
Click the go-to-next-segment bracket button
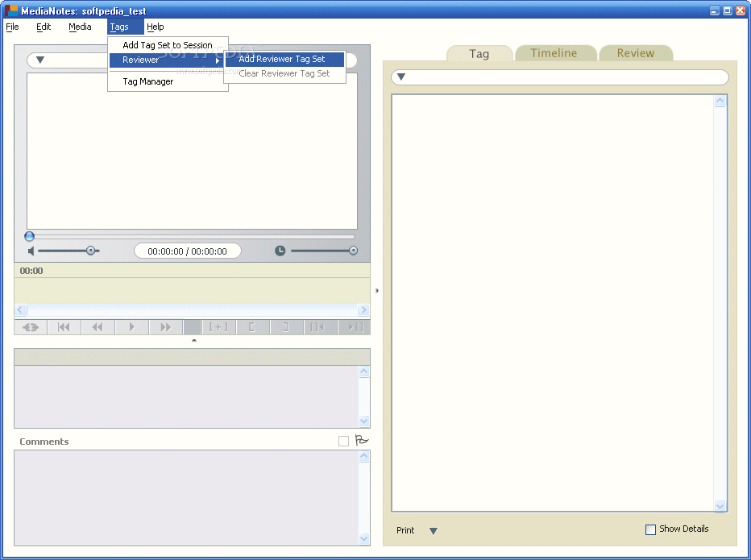[355, 327]
